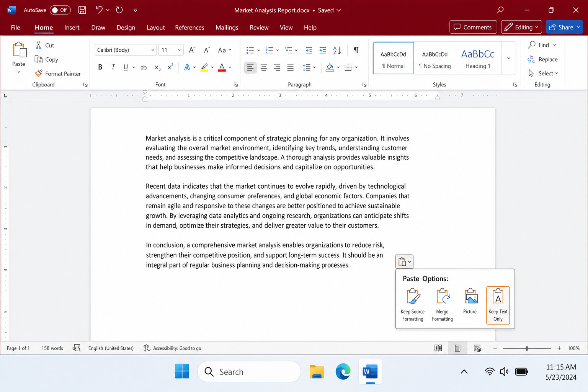Screen dimensions: 588x392
Task: Apply the No Spacing style
Action: coord(435,58)
